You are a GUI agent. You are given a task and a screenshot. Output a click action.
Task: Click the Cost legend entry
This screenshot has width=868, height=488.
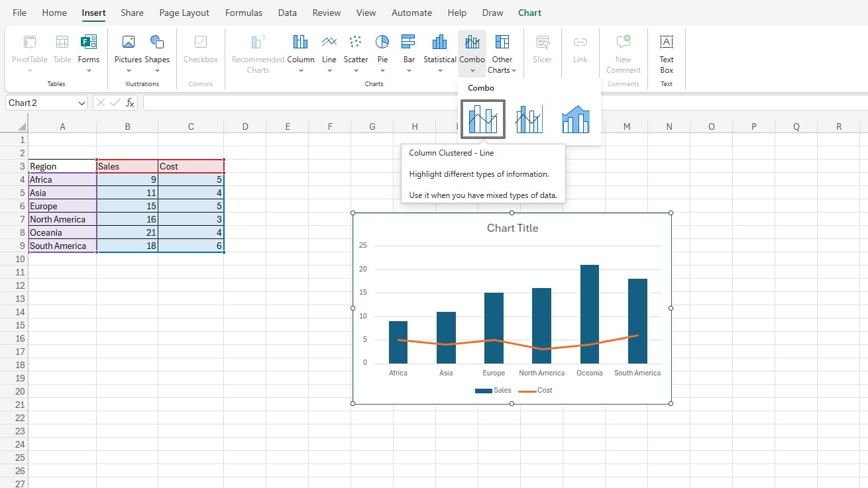(x=535, y=390)
